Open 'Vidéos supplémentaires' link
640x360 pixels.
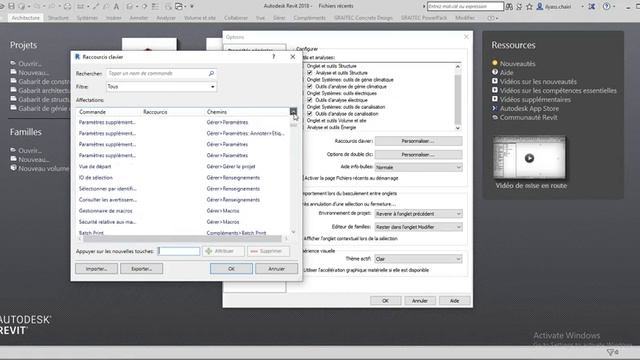click(535, 100)
